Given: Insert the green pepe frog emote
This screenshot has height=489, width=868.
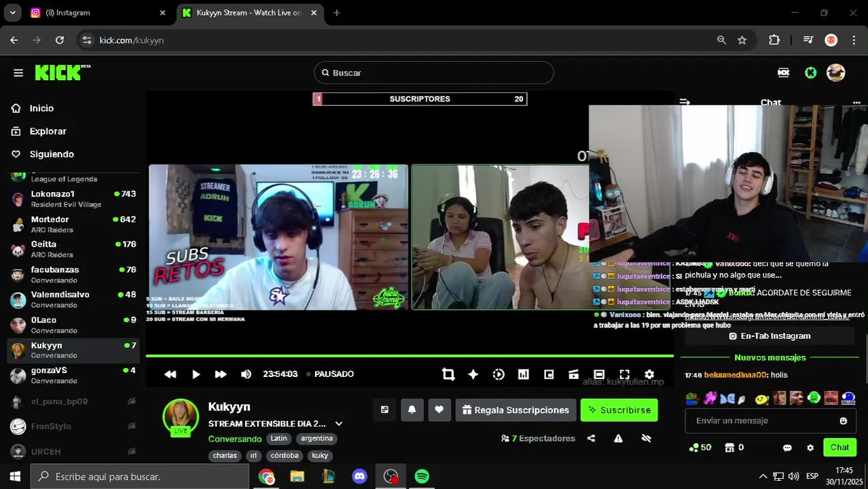Looking at the screenshot, I should point(691,398).
